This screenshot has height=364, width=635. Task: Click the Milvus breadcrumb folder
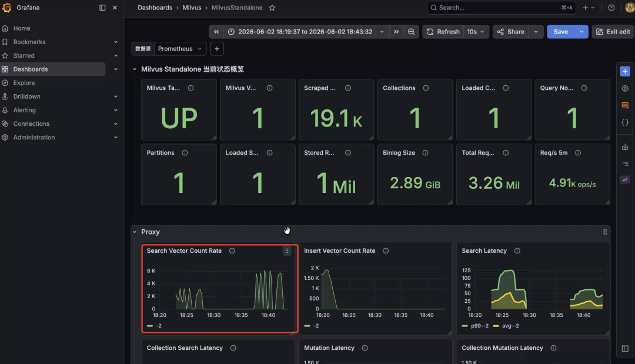(x=192, y=8)
